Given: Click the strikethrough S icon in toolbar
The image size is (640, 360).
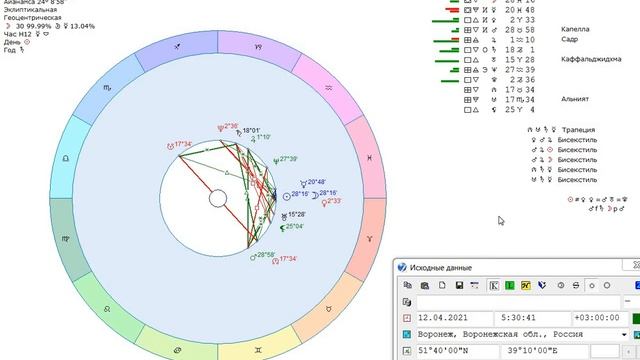Looking at the screenshot, I should click(x=576, y=285).
